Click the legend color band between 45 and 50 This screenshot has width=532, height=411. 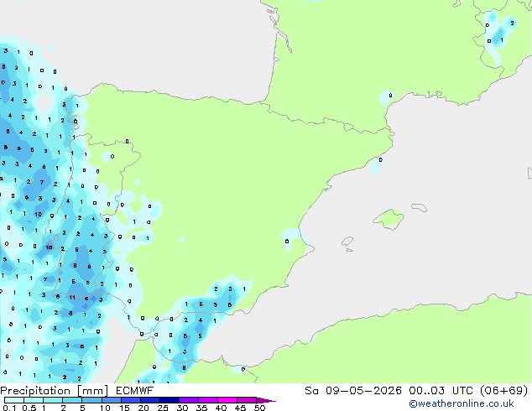(247, 400)
